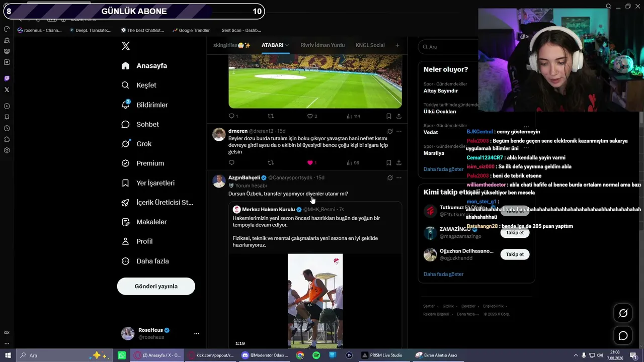The width and height of the screenshot is (644, 362).
Task: Open Grok actions on drneren's post
Action: (390, 131)
